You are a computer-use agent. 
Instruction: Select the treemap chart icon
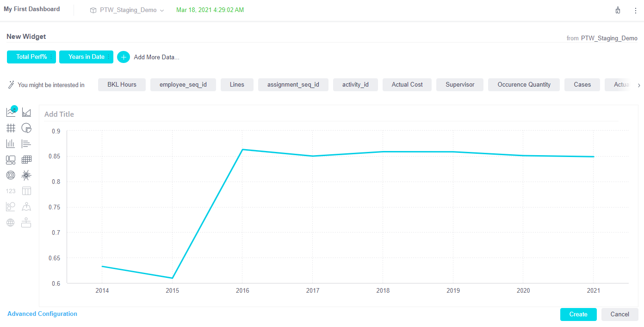[x=11, y=159]
